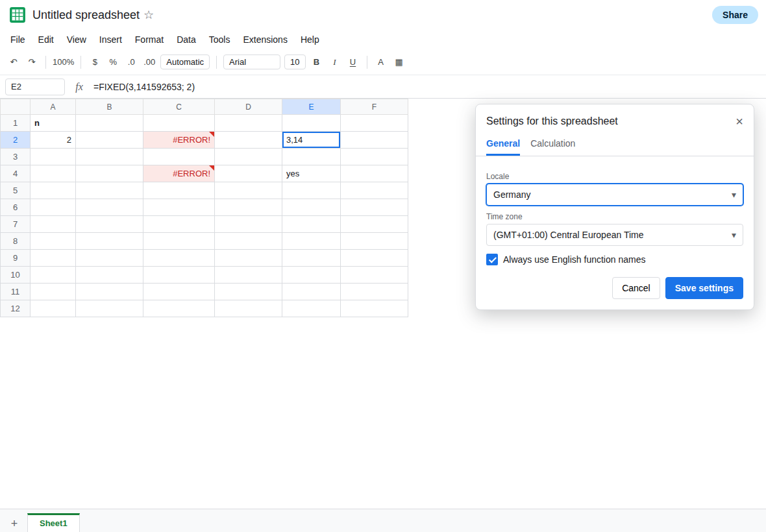
Task: Click the Share button
Action: click(735, 15)
